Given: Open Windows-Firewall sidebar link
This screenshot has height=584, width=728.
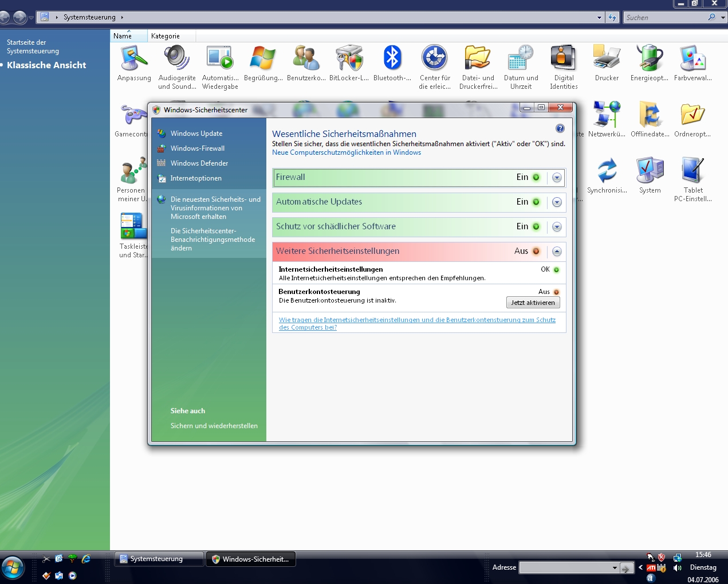Looking at the screenshot, I should tap(198, 148).
